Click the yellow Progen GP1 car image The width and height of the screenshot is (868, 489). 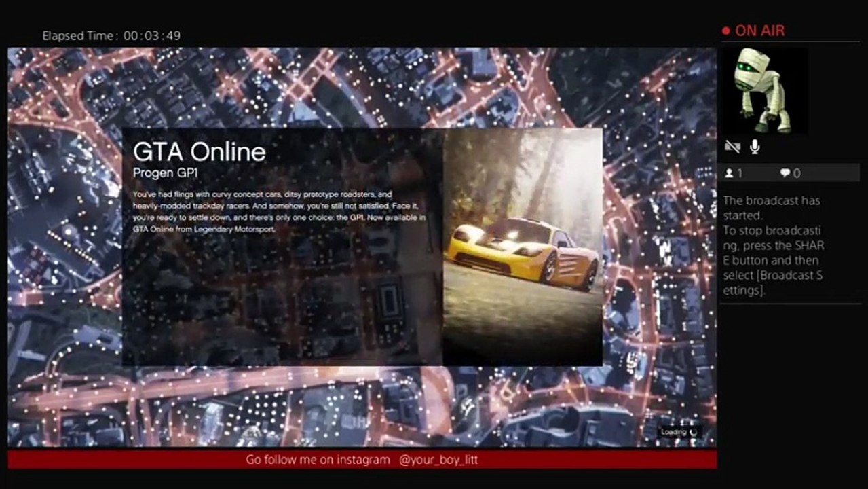[523, 247]
